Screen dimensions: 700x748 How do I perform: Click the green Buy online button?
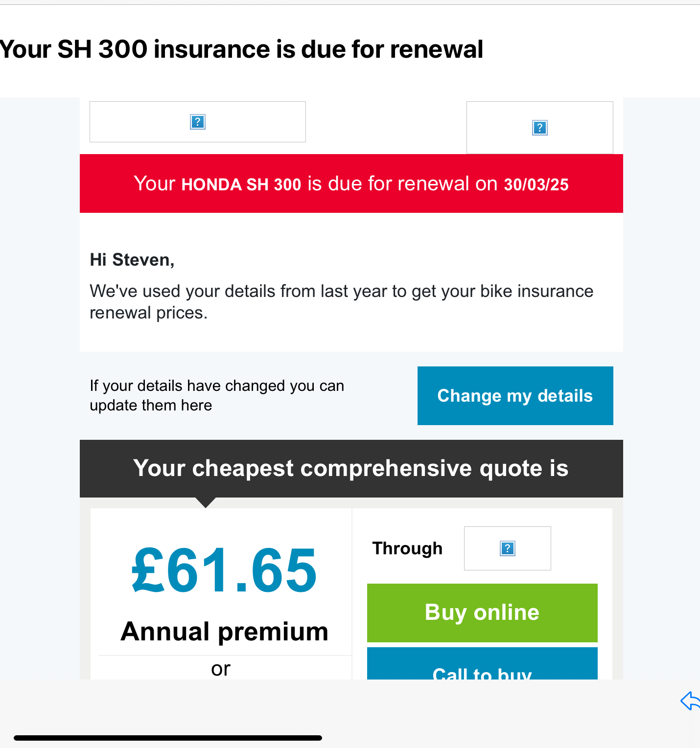click(482, 612)
